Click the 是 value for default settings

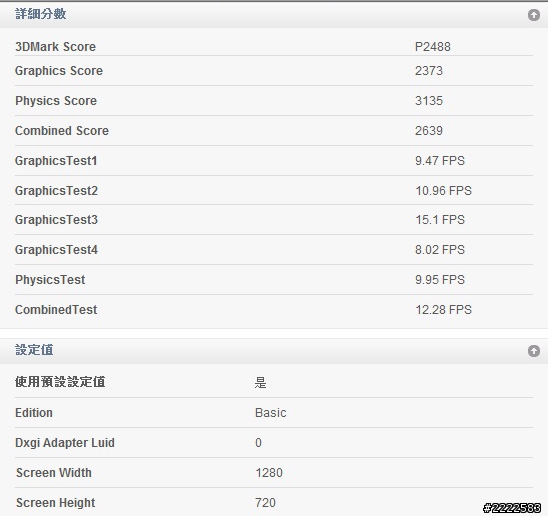click(260, 383)
